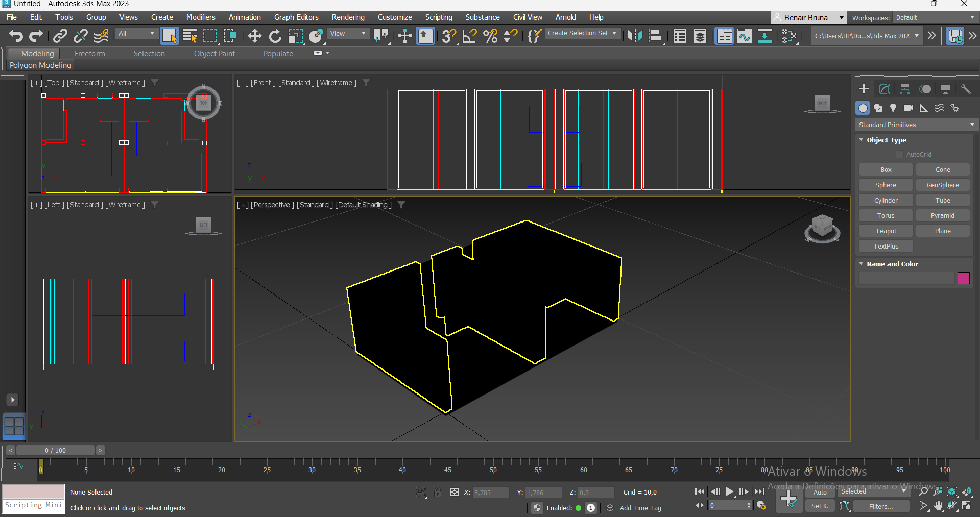Open the selection filter All dropdown
The image size is (980, 517).
(x=136, y=34)
